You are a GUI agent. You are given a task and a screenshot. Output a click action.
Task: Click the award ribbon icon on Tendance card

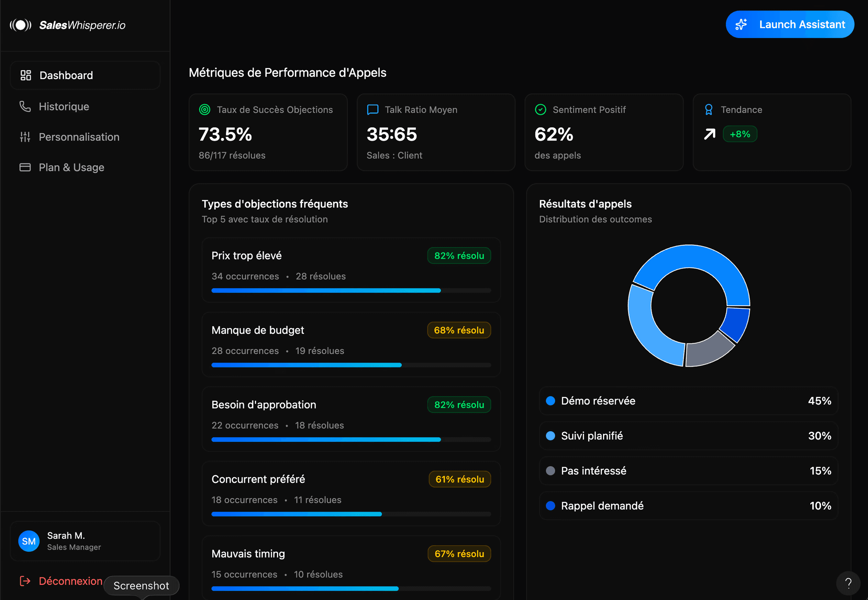(709, 110)
